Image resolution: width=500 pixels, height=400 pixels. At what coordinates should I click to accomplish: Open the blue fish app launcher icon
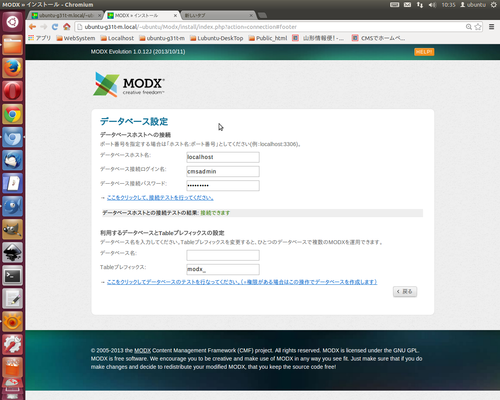[12, 206]
